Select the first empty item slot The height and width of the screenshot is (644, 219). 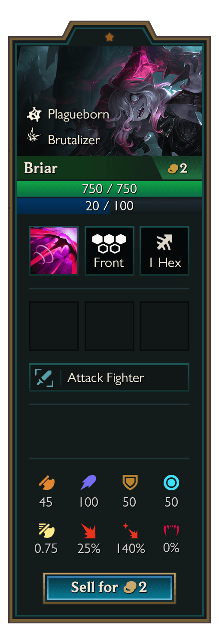pos(54,326)
